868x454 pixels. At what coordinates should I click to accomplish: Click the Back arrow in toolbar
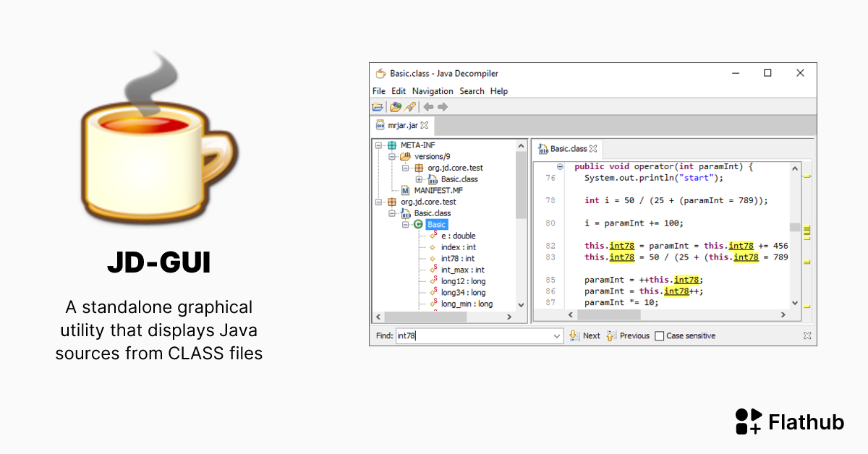428,107
